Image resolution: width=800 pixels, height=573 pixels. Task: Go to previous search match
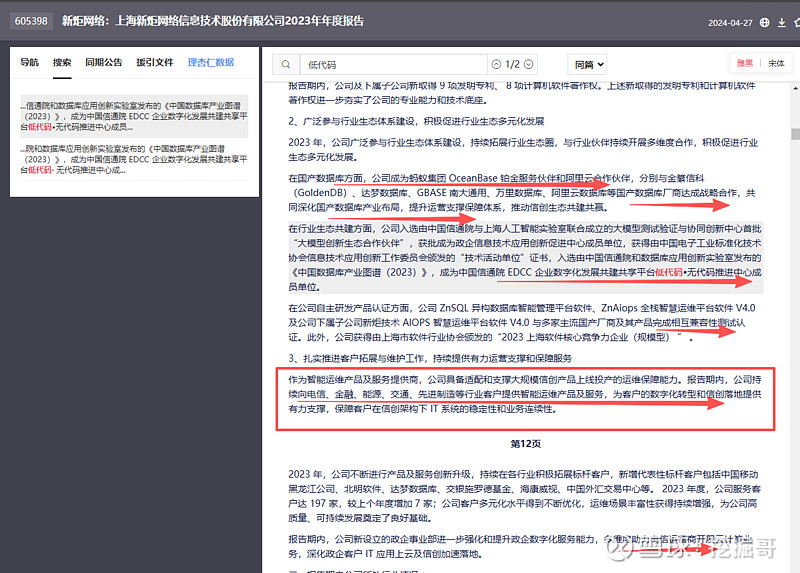[x=496, y=64]
